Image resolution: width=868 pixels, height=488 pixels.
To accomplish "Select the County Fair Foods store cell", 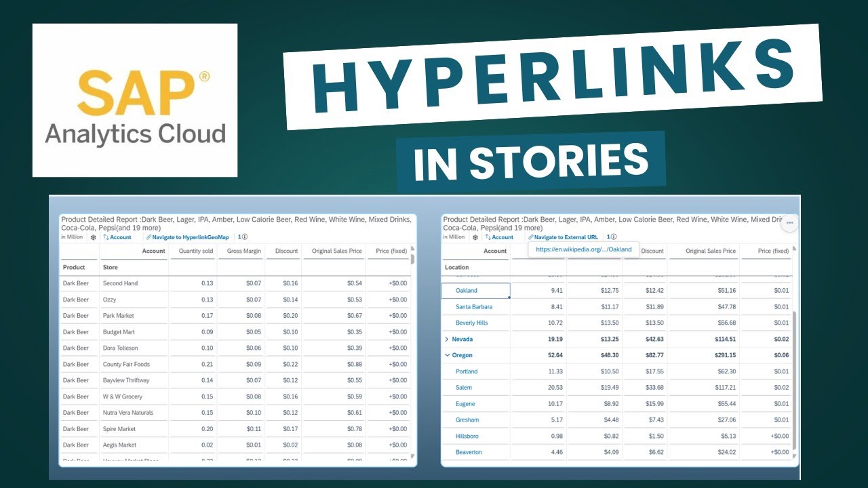I will click(126, 365).
